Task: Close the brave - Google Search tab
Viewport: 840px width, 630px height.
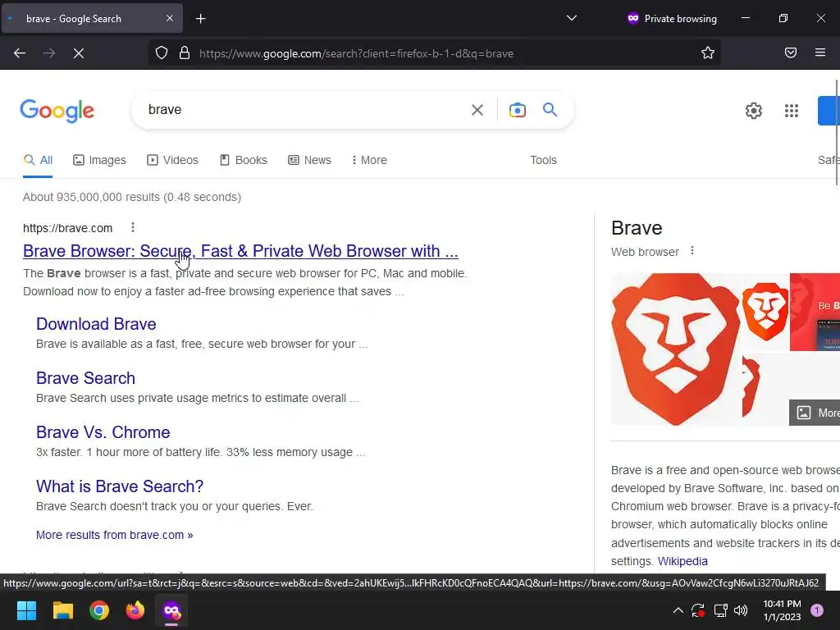Action: click(169, 18)
